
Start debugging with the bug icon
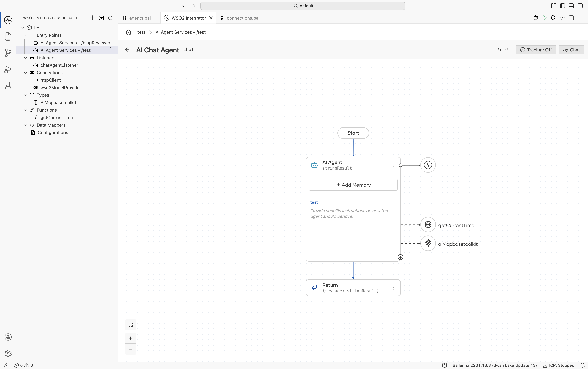pyautogui.click(x=553, y=18)
